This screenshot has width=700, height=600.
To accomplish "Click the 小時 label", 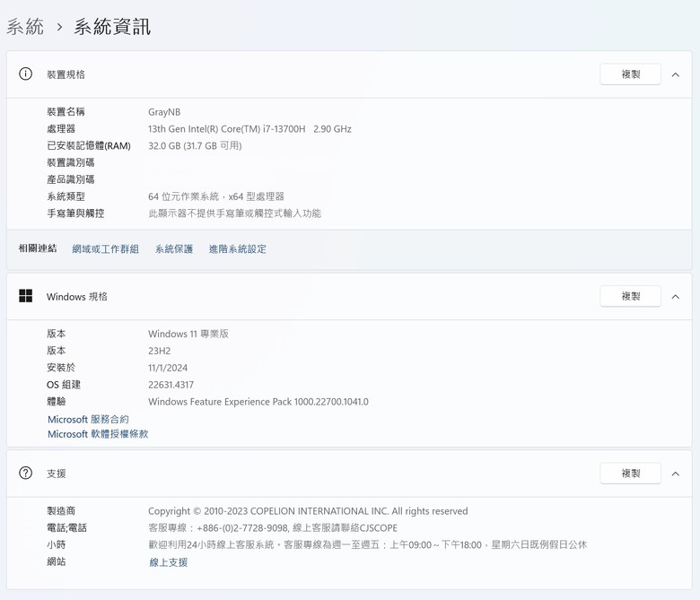I will click(x=57, y=544).
